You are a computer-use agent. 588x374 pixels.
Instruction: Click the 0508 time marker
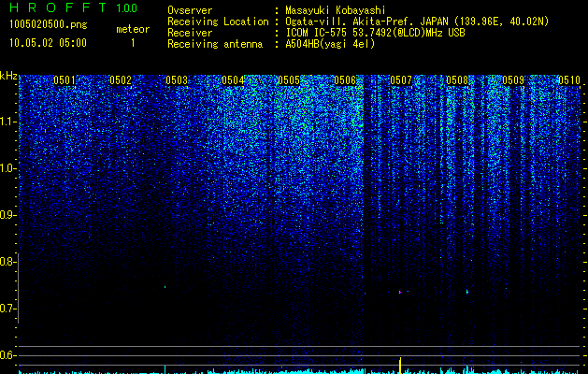[457, 80]
